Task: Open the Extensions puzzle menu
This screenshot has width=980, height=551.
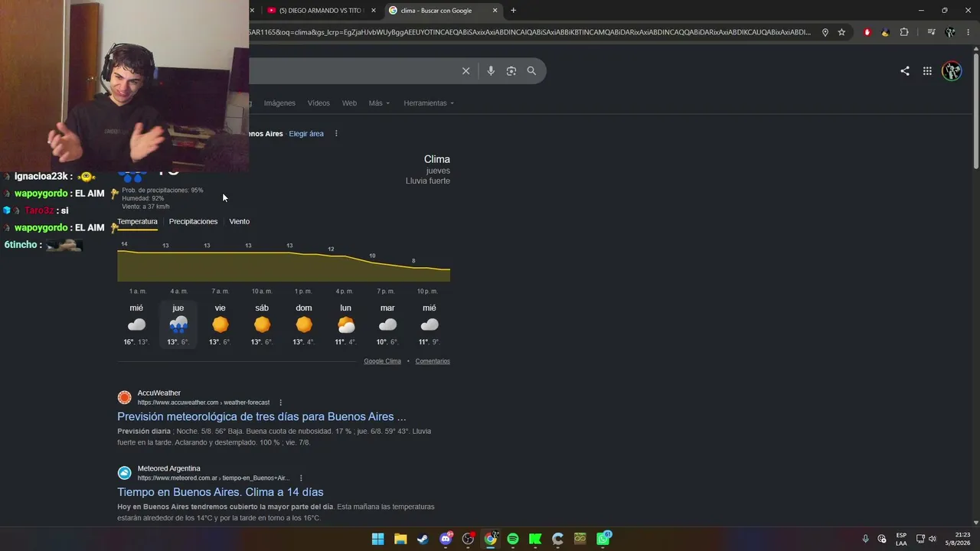Action: [904, 32]
